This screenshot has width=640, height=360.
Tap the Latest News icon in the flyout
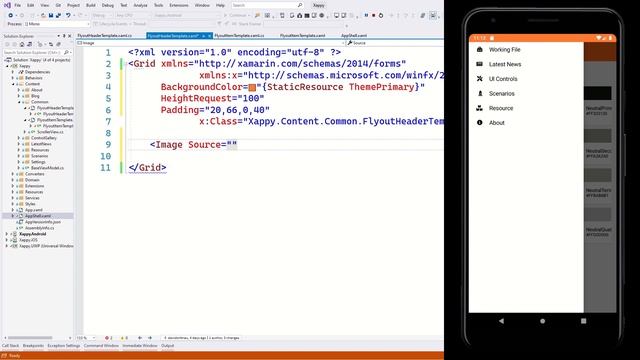480,64
